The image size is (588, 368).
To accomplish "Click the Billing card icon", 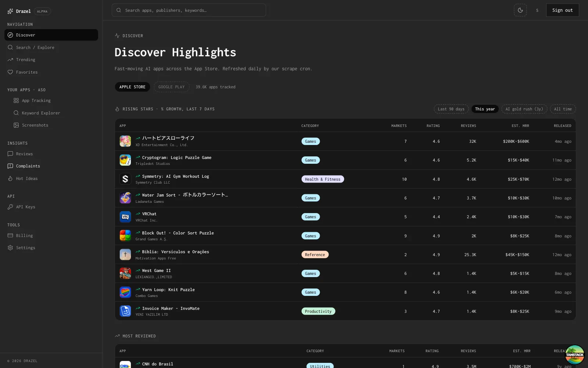I will coord(10,236).
